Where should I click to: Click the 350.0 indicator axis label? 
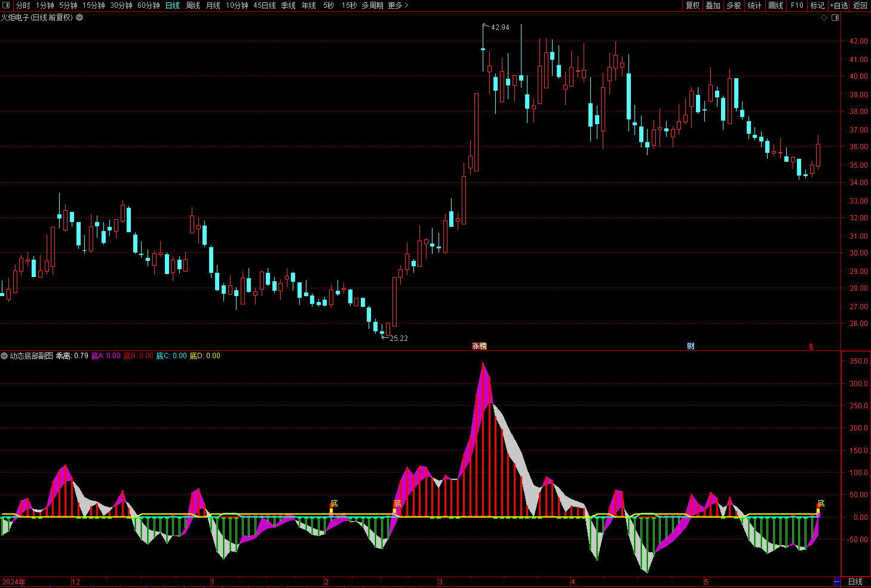pyautogui.click(x=858, y=361)
